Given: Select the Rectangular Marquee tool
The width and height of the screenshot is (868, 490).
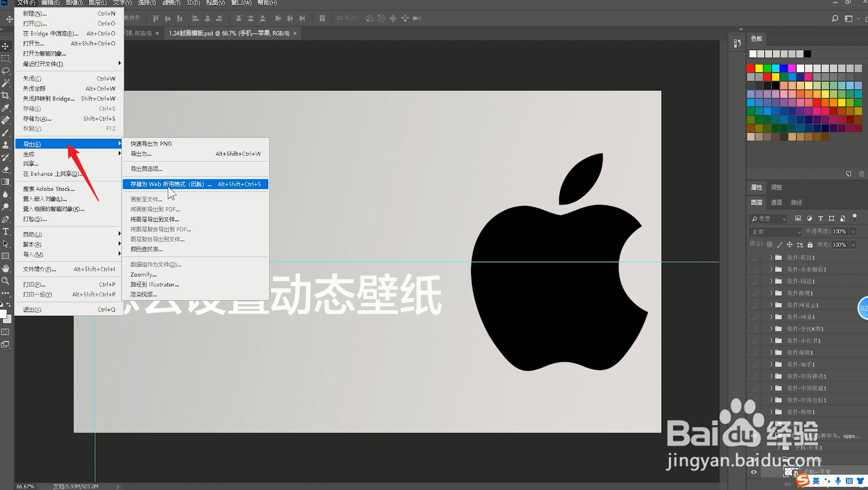Looking at the screenshot, I should [x=5, y=58].
